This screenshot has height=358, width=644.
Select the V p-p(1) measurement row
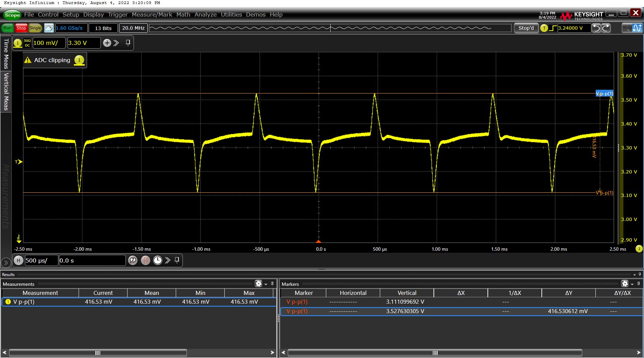click(x=139, y=302)
